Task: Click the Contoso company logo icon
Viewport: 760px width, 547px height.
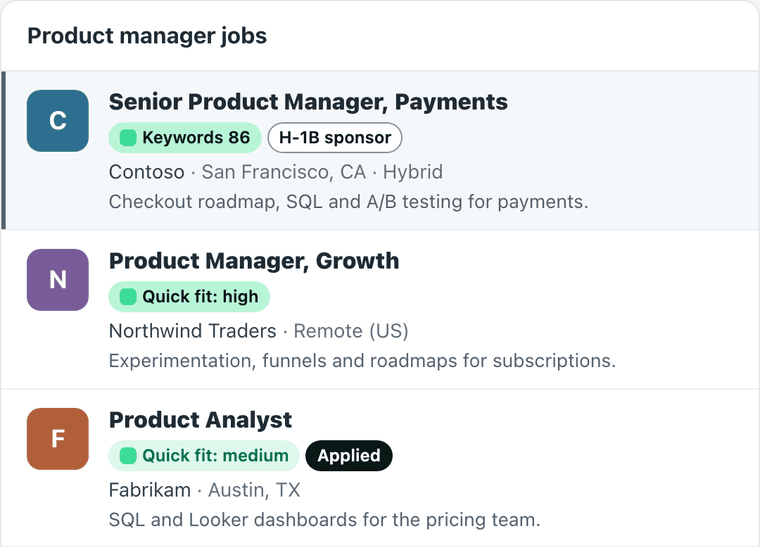Action: [58, 121]
